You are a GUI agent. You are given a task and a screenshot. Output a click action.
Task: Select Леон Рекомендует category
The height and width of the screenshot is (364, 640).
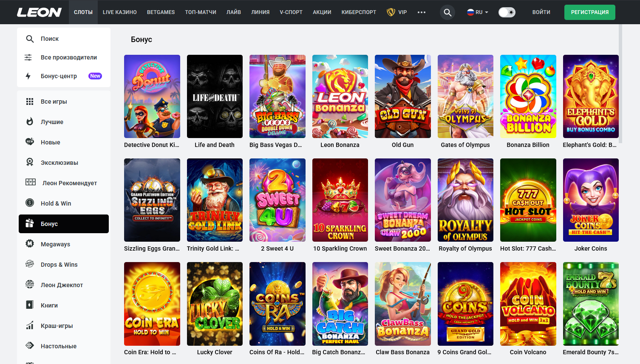[x=64, y=183]
